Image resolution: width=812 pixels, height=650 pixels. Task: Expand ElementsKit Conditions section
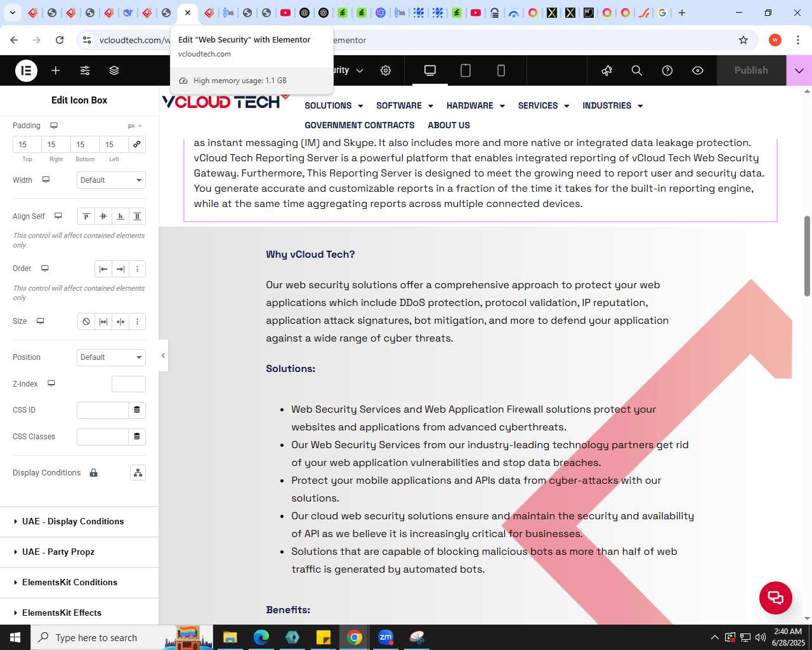[x=79, y=583]
